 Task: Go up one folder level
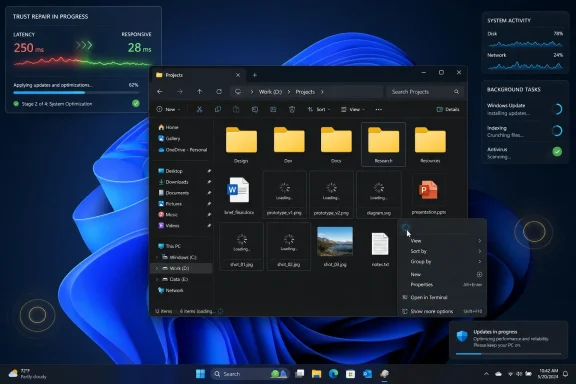click(199, 92)
